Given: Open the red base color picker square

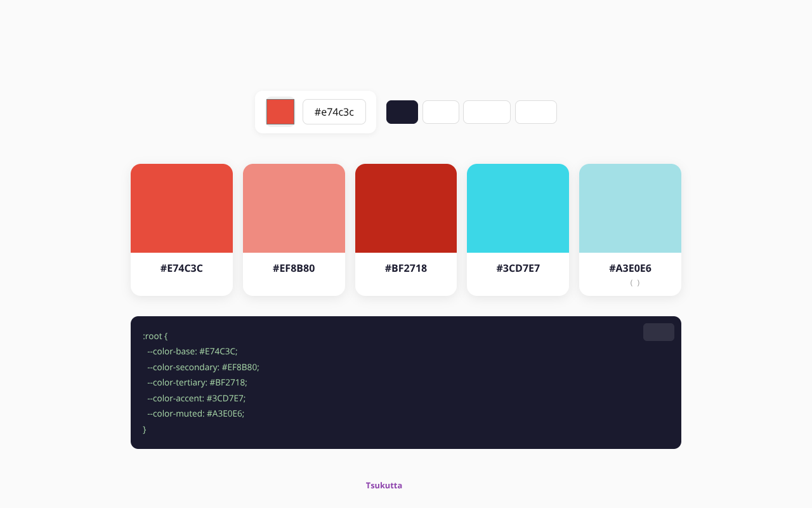Looking at the screenshot, I should coord(280,112).
